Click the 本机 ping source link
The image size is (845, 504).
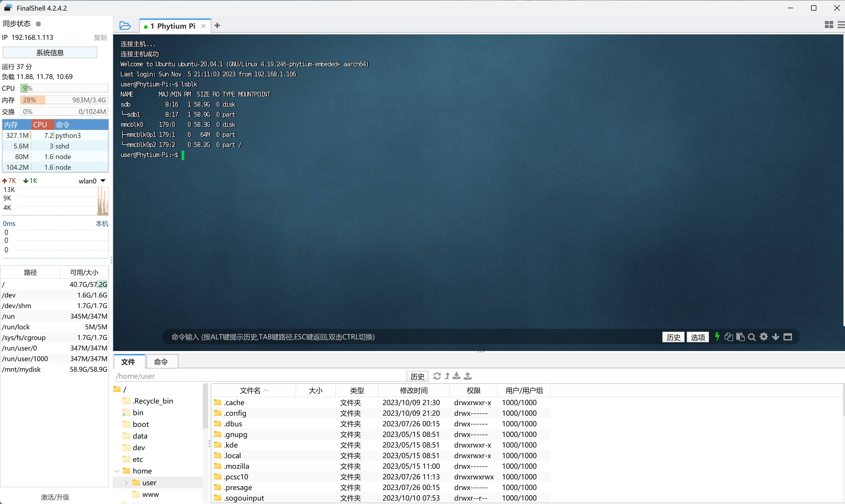click(102, 223)
